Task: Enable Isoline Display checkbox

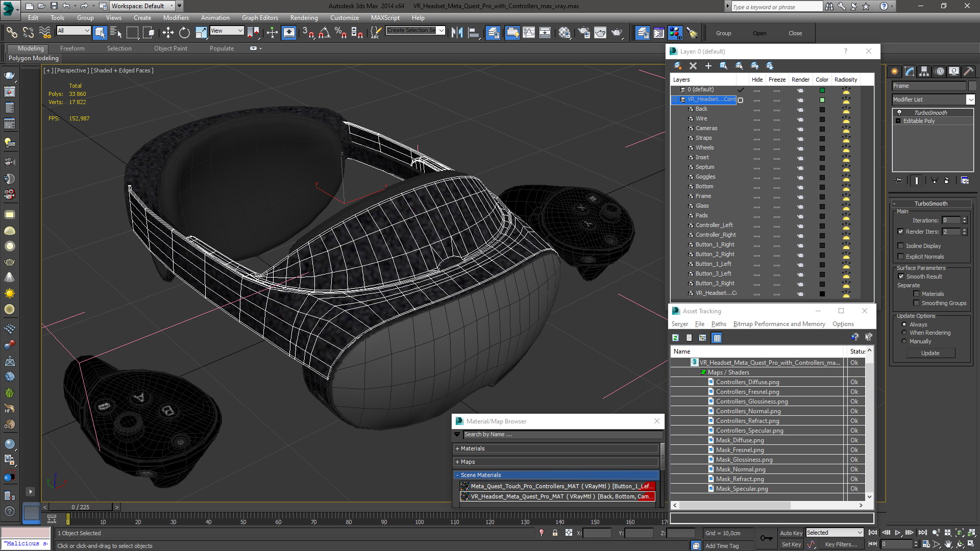Action: click(x=900, y=246)
